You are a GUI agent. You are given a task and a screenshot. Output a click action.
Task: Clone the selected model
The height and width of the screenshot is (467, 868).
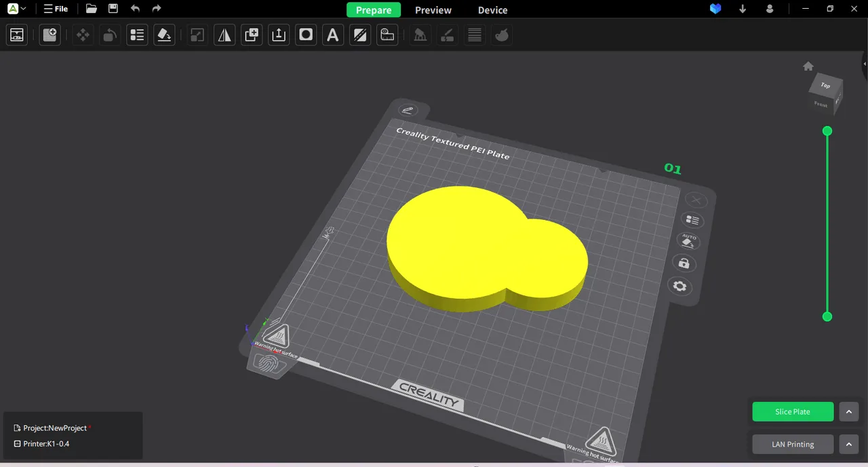(x=252, y=35)
